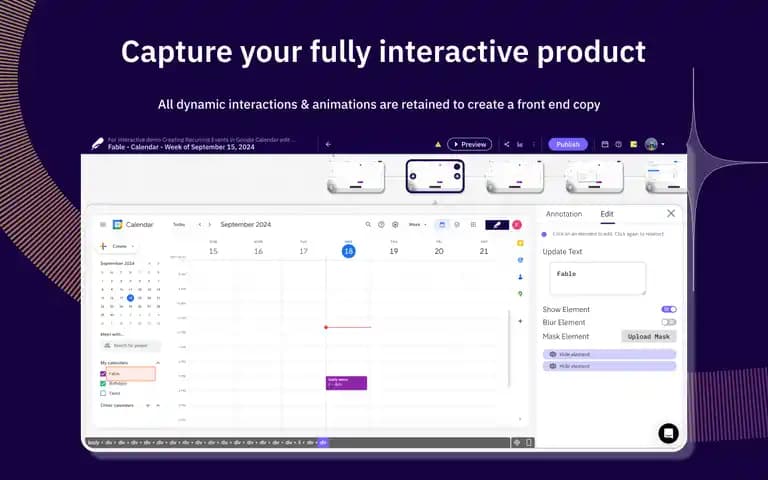Click the Fable quill logo icon
Screen dimensions: 768x480
(97, 144)
